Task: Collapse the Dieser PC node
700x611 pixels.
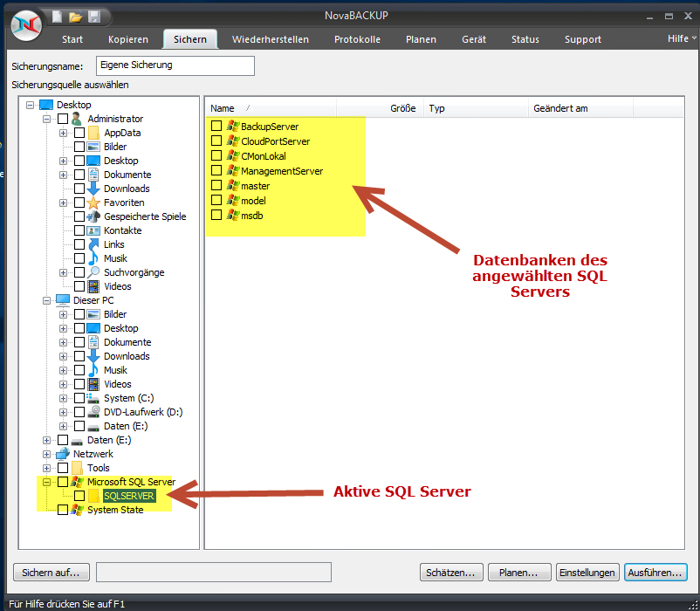Action: pos(46,300)
